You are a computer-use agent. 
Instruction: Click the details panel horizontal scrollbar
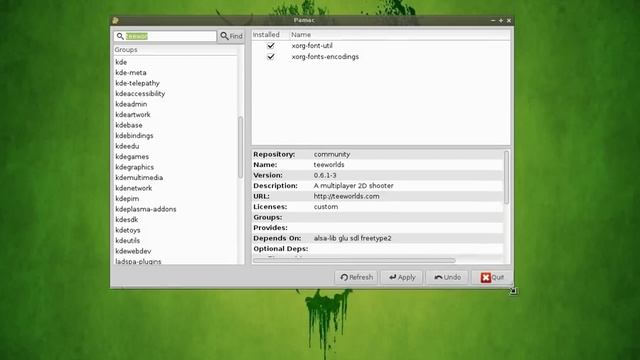click(354, 260)
